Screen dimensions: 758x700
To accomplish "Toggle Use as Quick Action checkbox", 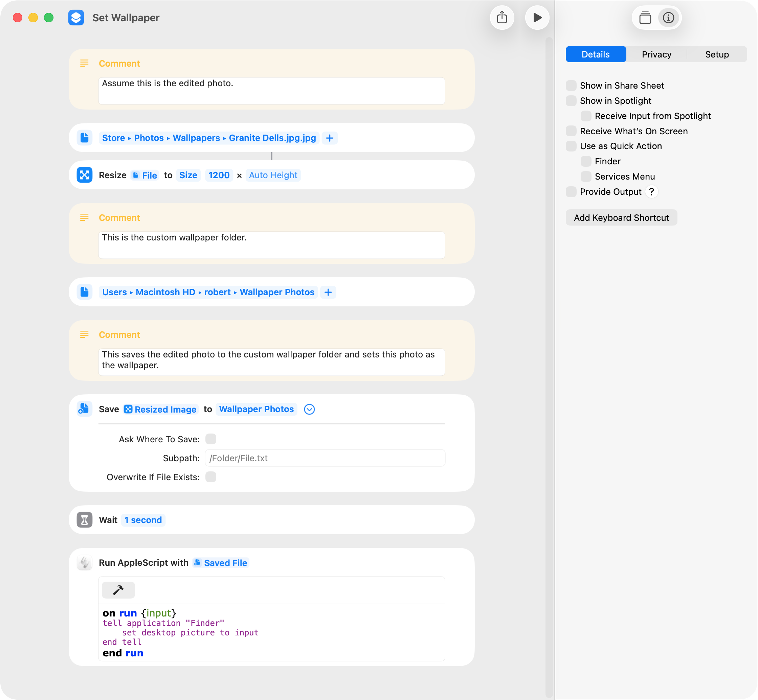I will (x=571, y=146).
